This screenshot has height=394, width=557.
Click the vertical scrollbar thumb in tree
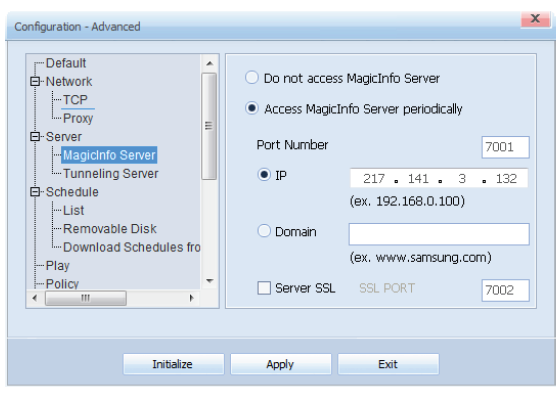[x=209, y=126]
